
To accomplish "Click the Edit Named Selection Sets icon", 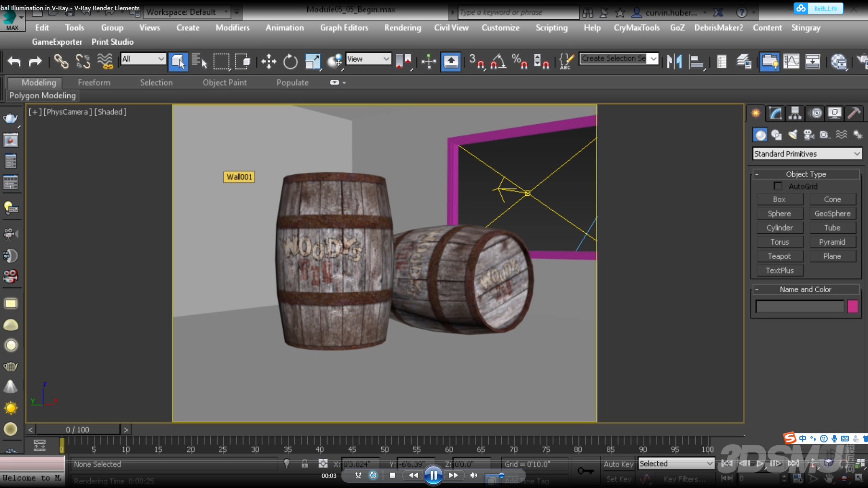I will point(567,61).
